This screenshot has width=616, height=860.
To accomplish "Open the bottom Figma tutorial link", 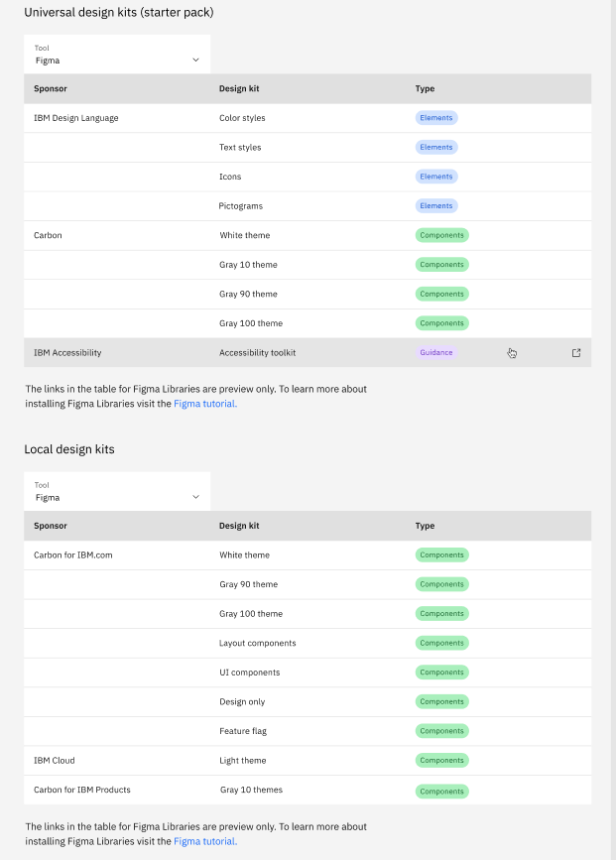I will point(205,841).
